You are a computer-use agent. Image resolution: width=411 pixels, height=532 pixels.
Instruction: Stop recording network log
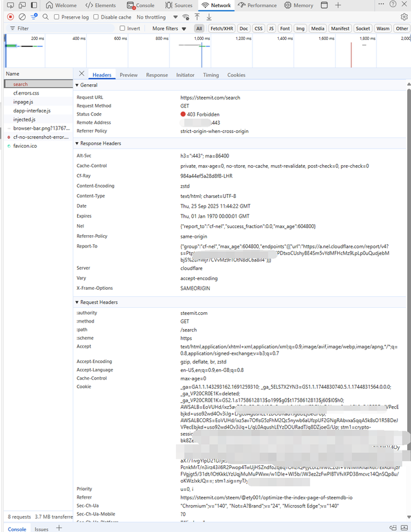click(x=10, y=17)
